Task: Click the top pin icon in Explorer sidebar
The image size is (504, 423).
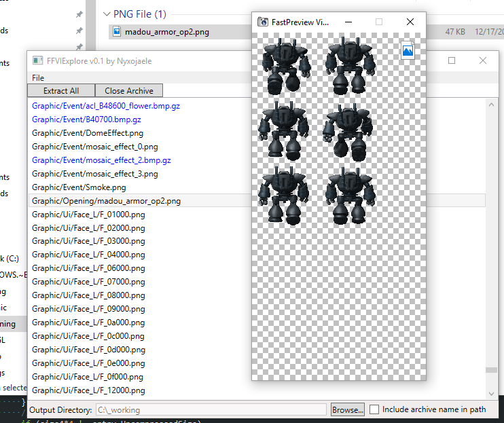Action: 79,14
